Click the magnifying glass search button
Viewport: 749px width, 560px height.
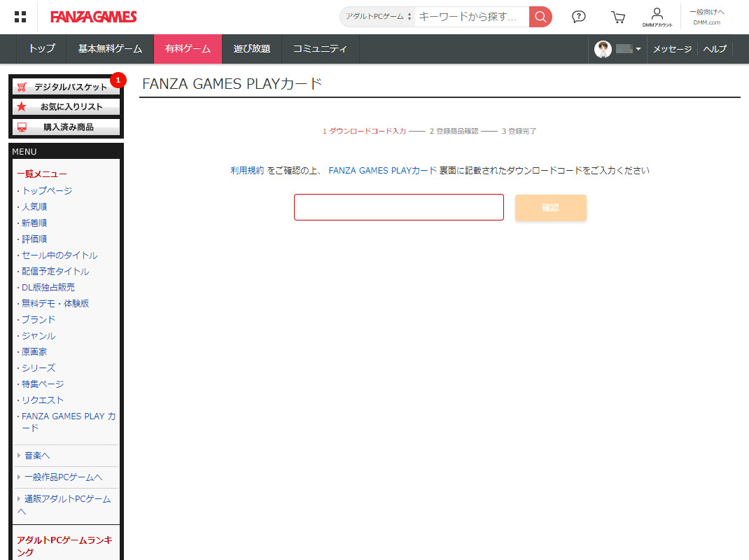pos(540,17)
